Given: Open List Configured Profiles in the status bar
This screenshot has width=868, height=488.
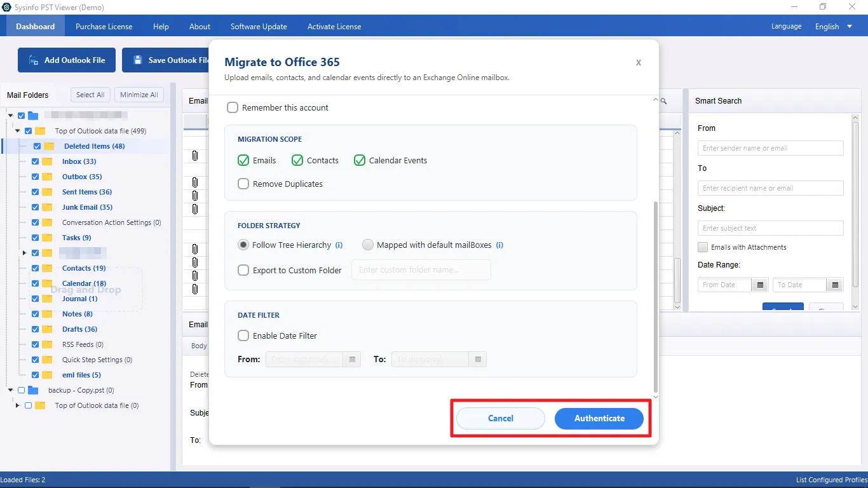Looking at the screenshot, I should coord(831,480).
